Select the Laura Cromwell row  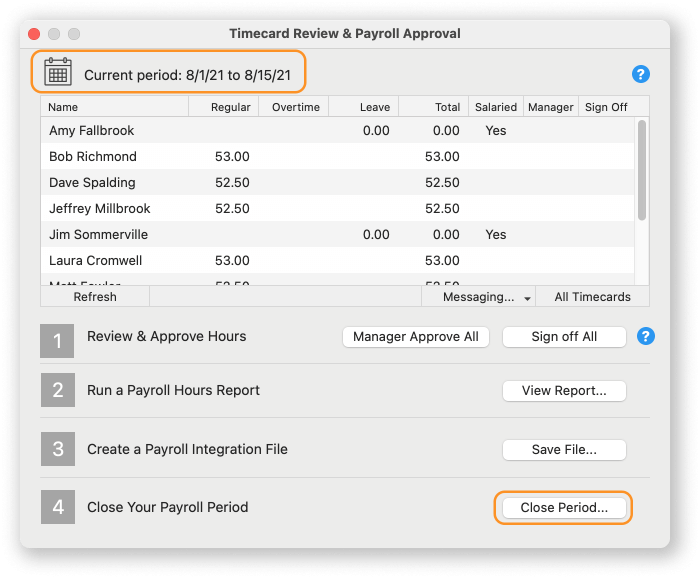[x=338, y=260]
